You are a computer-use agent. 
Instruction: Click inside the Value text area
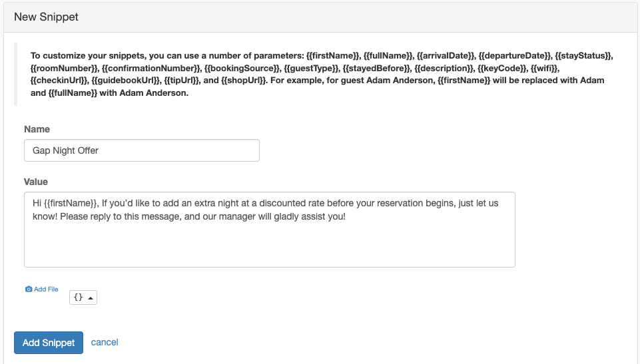point(270,230)
